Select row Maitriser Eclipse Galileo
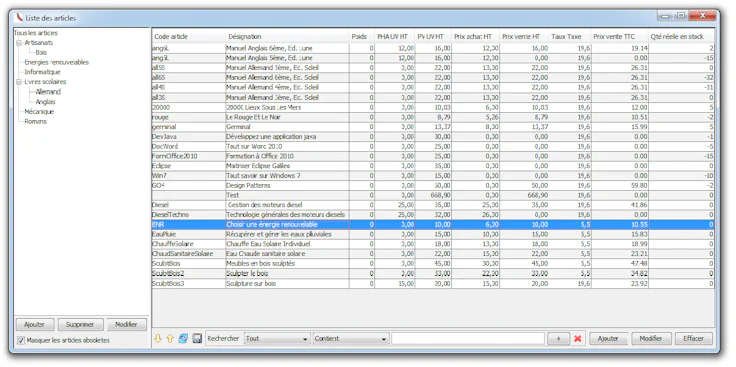The image size is (736, 367). point(433,166)
